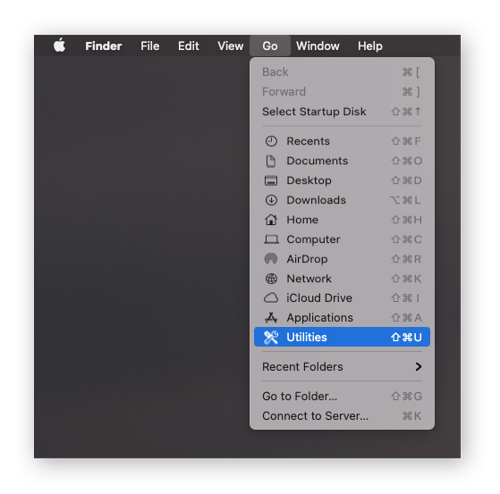Select the iCloud Drive entry
This screenshot has height=494, width=500.
pos(342,298)
